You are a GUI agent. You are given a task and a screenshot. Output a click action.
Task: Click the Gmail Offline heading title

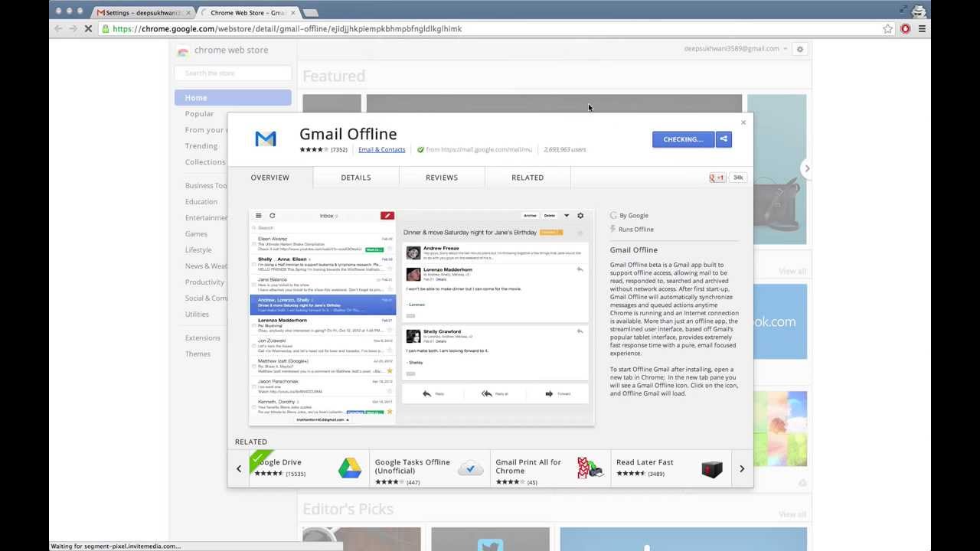[348, 134]
